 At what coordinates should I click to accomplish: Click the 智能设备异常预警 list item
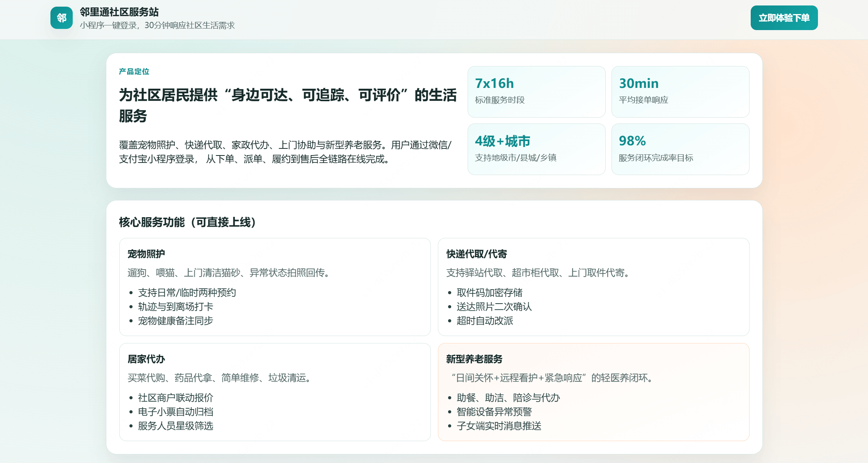494,412
